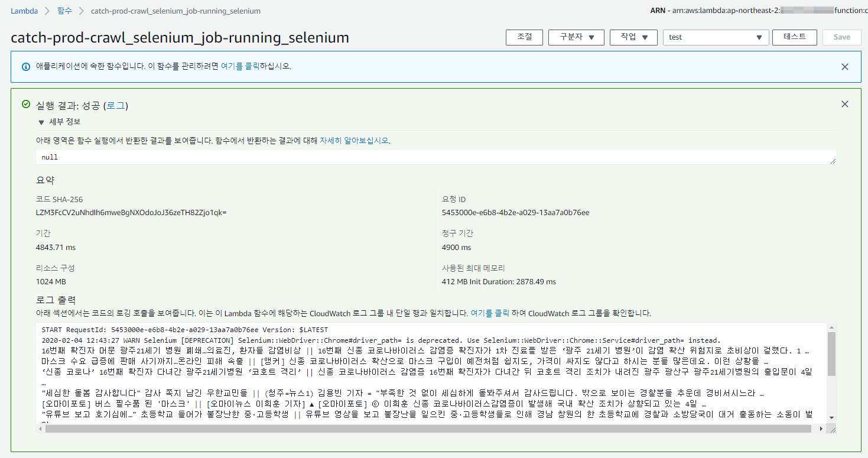Image resolution: width=868 pixels, height=458 pixels.
Task: Open the Lambda breadcrumb link
Action: pos(24,11)
